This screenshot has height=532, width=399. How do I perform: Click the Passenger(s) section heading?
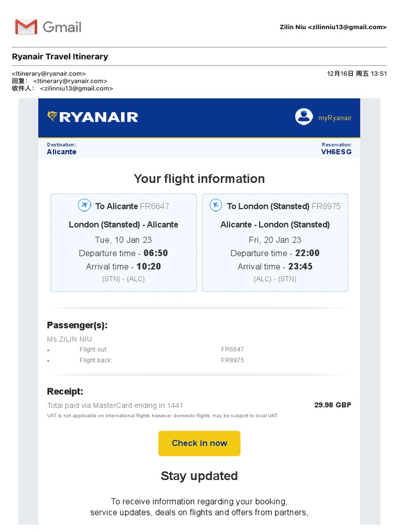point(77,325)
